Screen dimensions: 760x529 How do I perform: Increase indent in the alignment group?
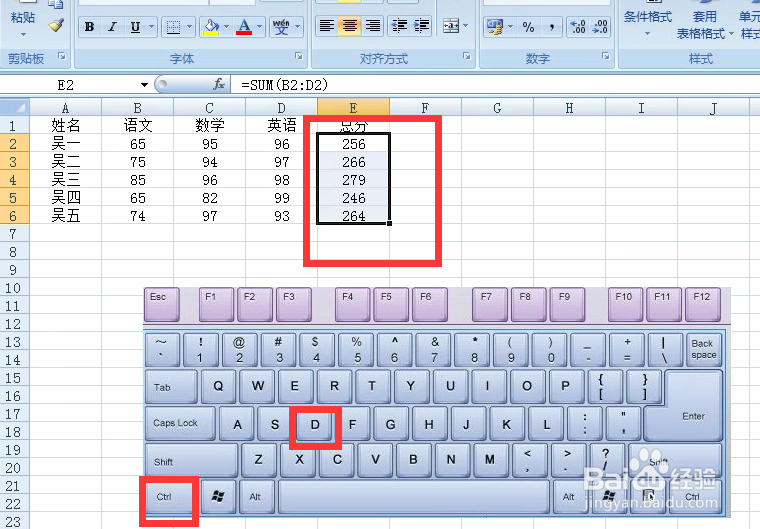tap(421, 26)
